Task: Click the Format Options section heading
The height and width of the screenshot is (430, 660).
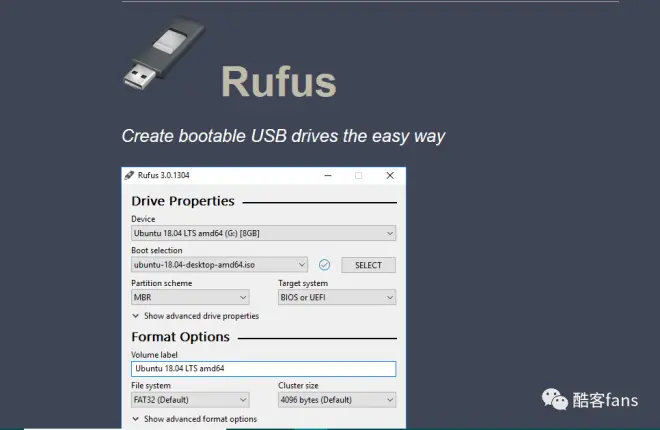Action: (x=181, y=337)
